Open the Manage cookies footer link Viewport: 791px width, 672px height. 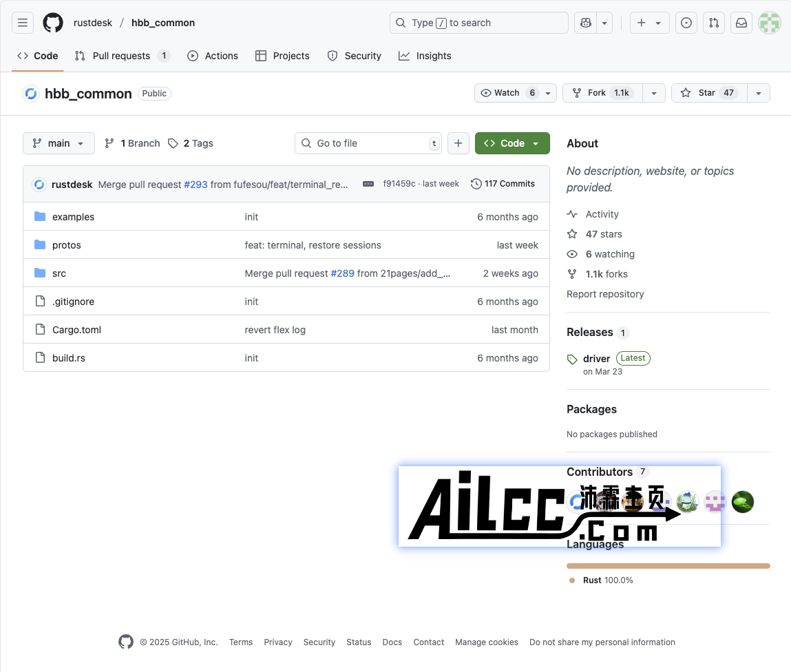pyautogui.click(x=486, y=642)
